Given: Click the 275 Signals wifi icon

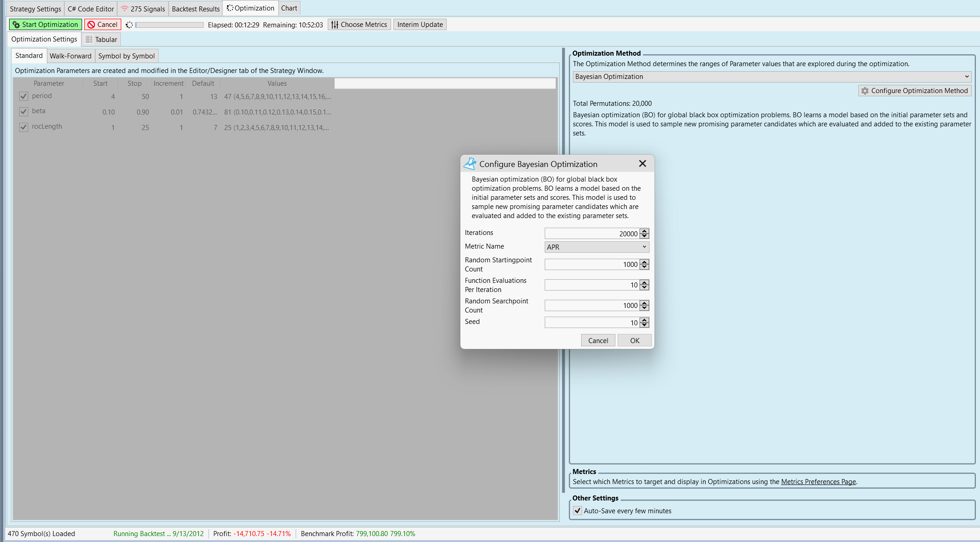Looking at the screenshot, I should (124, 9).
